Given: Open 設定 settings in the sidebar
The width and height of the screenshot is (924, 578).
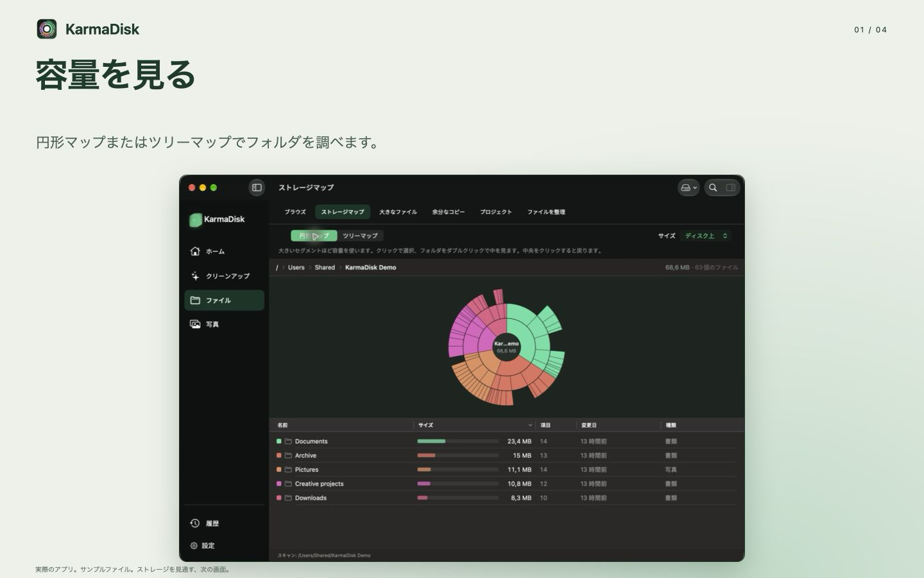Looking at the screenshot, I should click(224, 545).
